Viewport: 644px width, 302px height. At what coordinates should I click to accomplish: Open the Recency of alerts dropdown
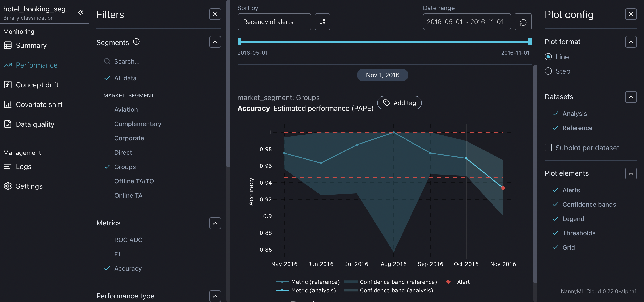274,22
